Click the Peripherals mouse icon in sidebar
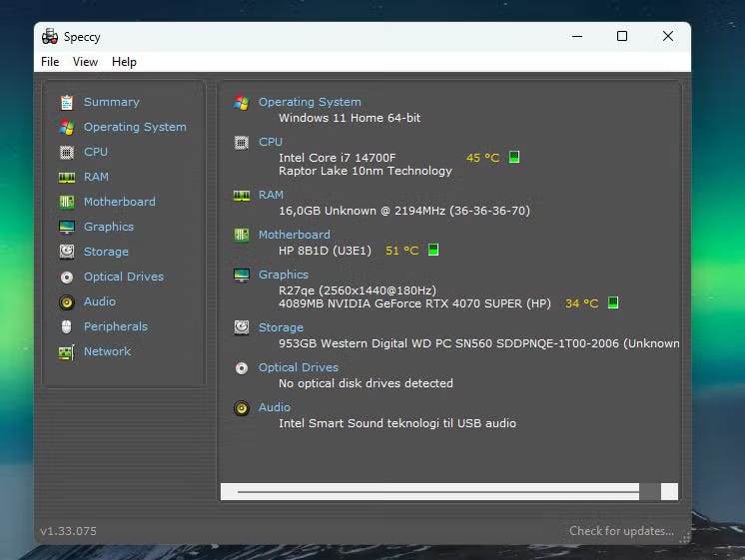This screenshot has width=745, height=560. click(x=67, y=326)
